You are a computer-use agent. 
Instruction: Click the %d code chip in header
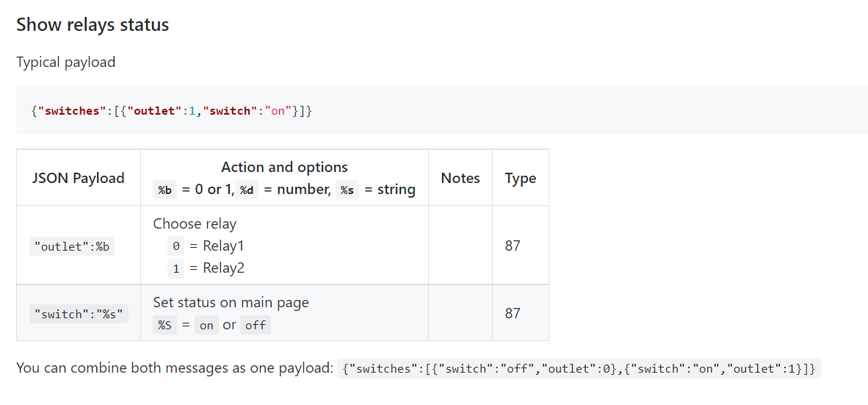[x=246, y=190]
